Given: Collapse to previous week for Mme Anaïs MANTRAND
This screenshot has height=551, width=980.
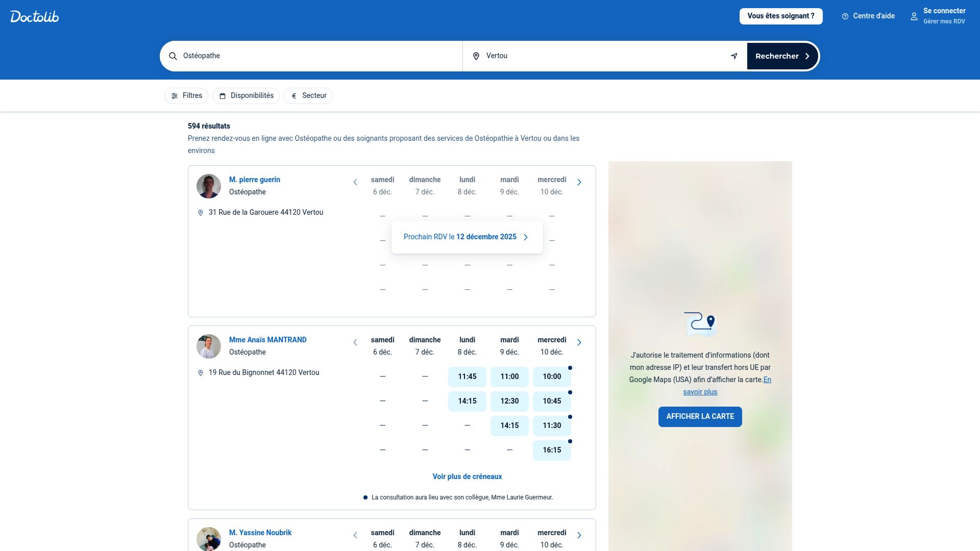Looking at the screenshot, I should 355,342.
